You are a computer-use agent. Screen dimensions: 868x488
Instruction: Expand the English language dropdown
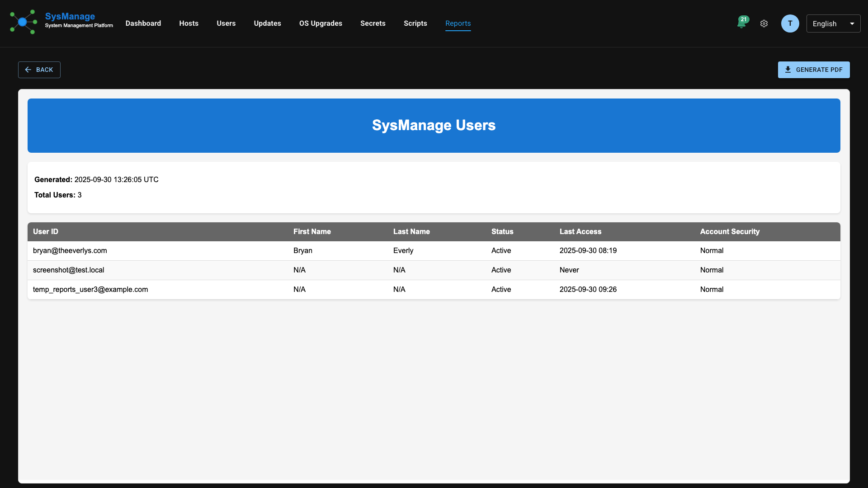tap(833, 23)
